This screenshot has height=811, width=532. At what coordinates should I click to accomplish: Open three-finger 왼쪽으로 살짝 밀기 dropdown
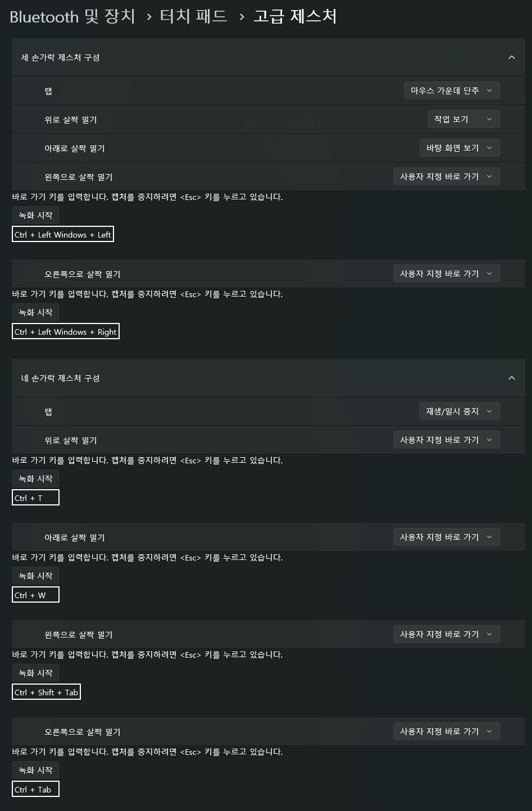(x=446, y=176)
